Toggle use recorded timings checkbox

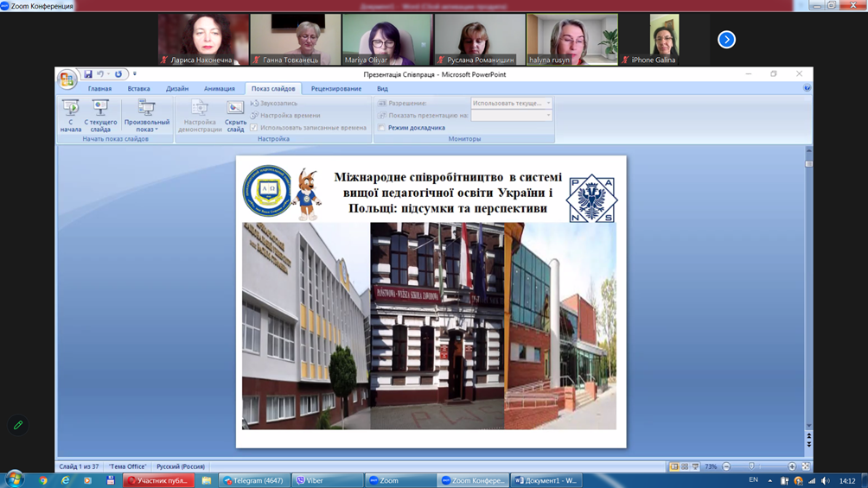[254, 128]
